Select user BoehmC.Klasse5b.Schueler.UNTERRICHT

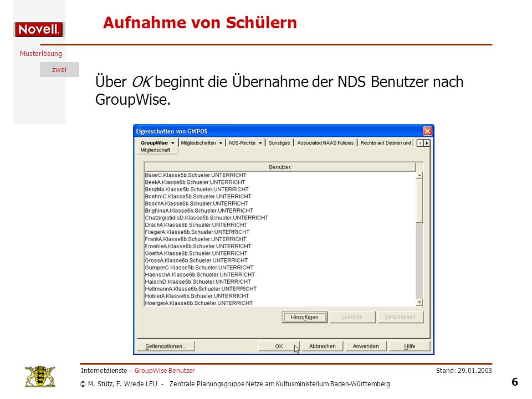click(x=198, y=196)
